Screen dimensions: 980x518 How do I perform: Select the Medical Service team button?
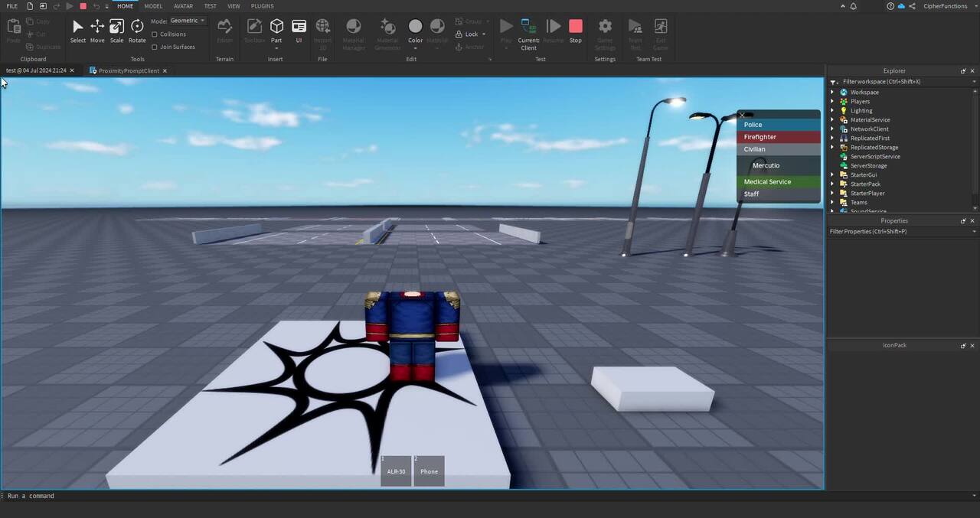point(778,181)
